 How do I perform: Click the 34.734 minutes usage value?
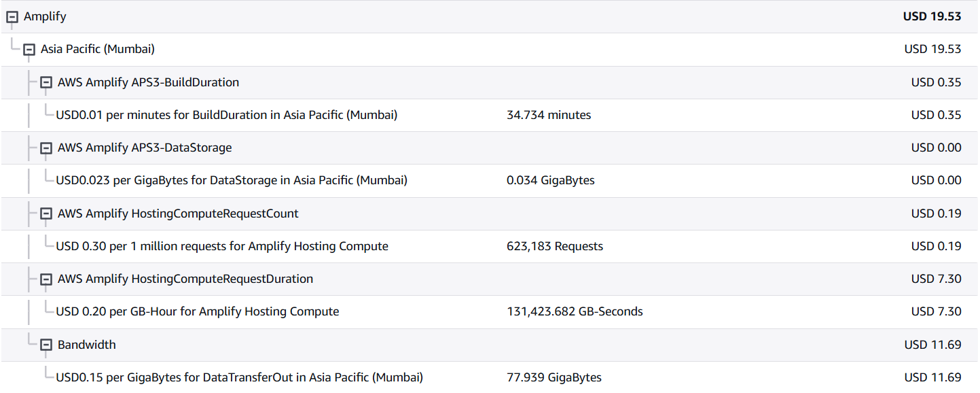click(x=549, y=115)
